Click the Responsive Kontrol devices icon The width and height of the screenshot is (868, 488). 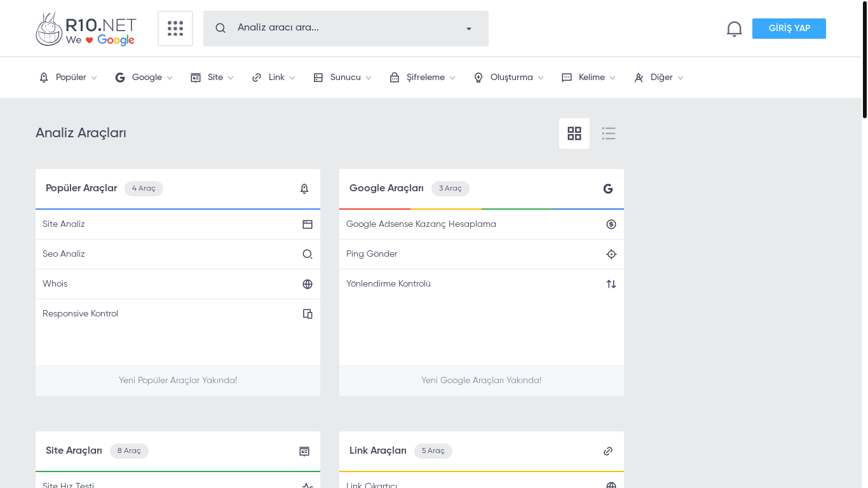point(308,314)
